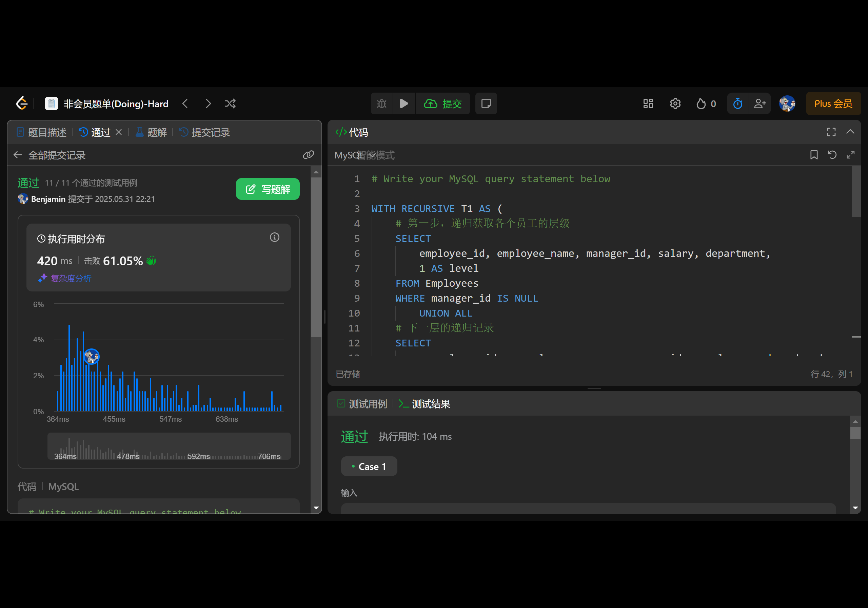Open the notes icon beside submit

pos(486,104)
